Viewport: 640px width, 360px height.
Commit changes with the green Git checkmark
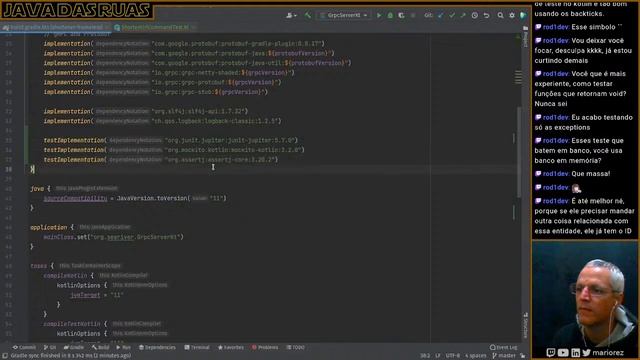(452, 16)
